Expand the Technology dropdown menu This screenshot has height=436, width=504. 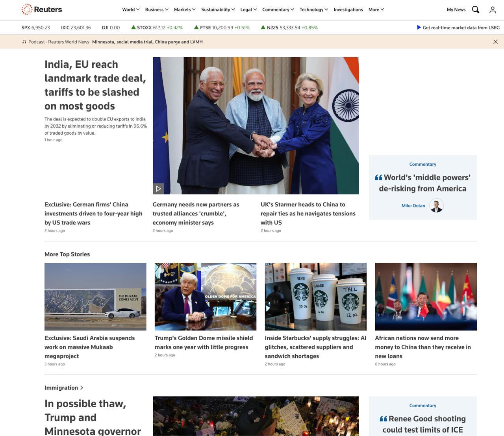pos(313,9)
